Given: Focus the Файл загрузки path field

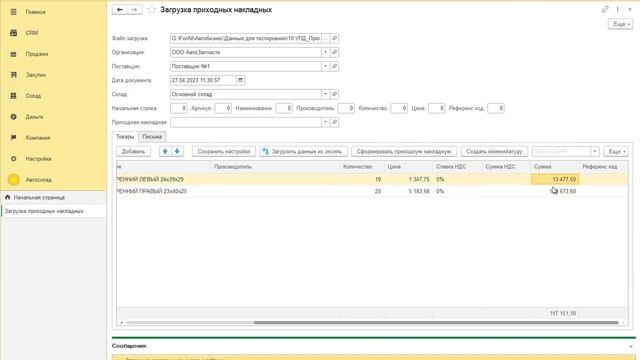Looking at the screenshot, I should [x=246, y=38].
